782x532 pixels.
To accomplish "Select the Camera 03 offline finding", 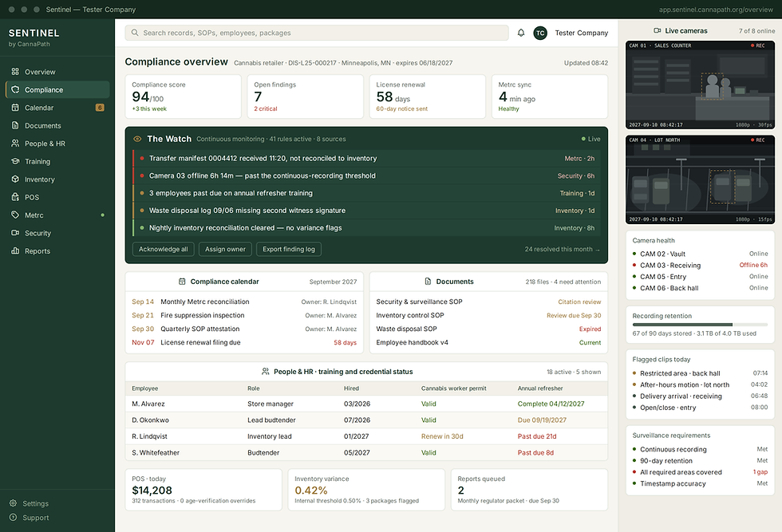I will click(366, 176).
